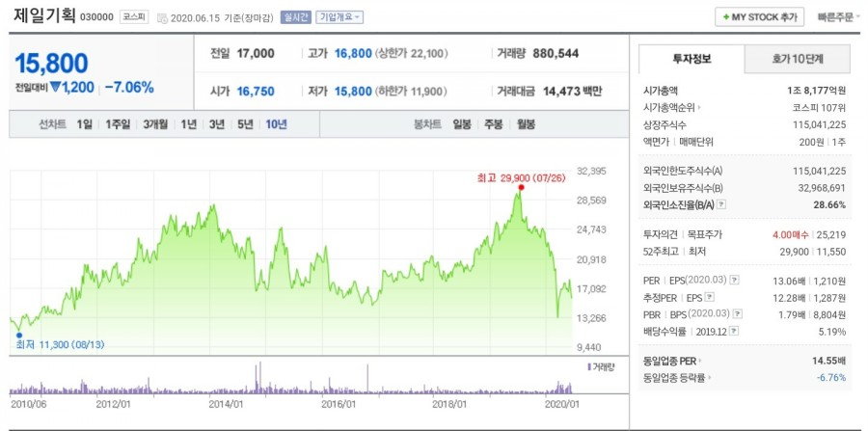
Task: Click the 하한가 11,900 text
Action: (x=411, y=92)
